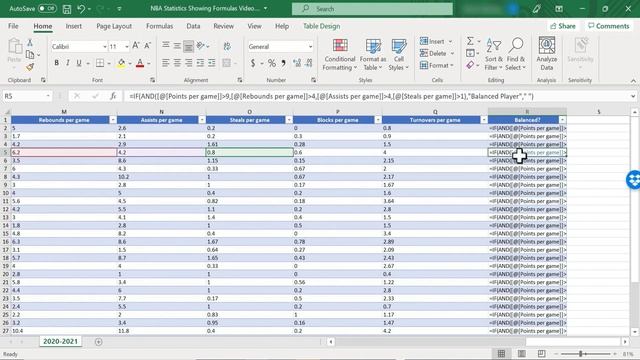640x360 pixels.
Task: Toggle Italic formatting
Action: (x=67, y=63)
